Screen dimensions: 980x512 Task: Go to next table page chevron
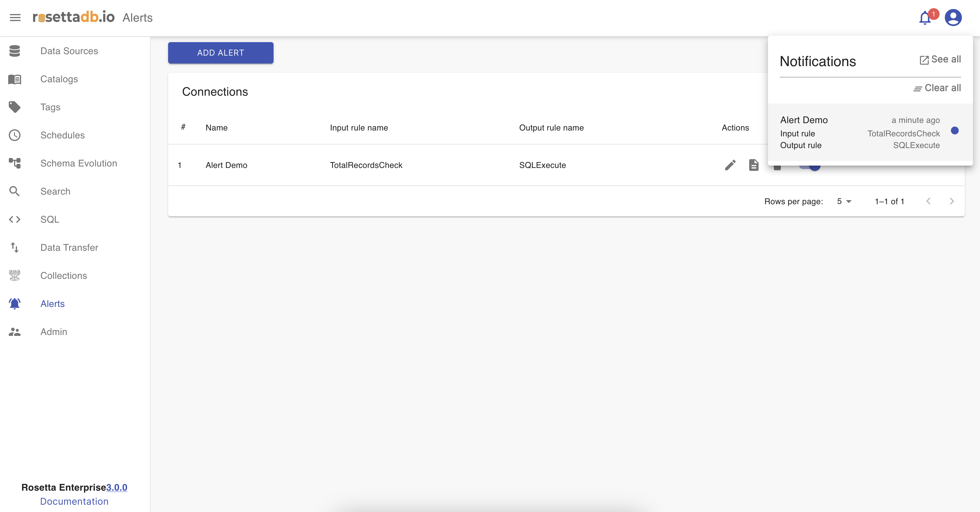(x=952, y=202)
